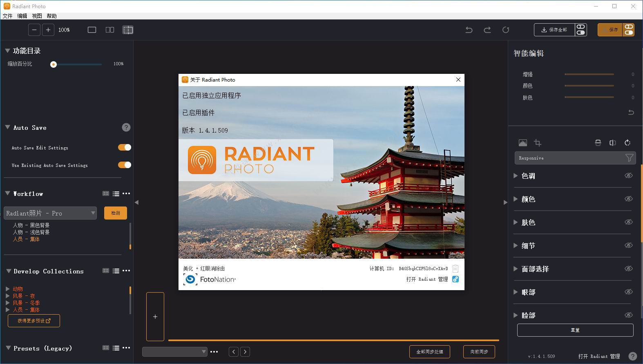Click Radiant management gear icon in dialog

[455, 279]
